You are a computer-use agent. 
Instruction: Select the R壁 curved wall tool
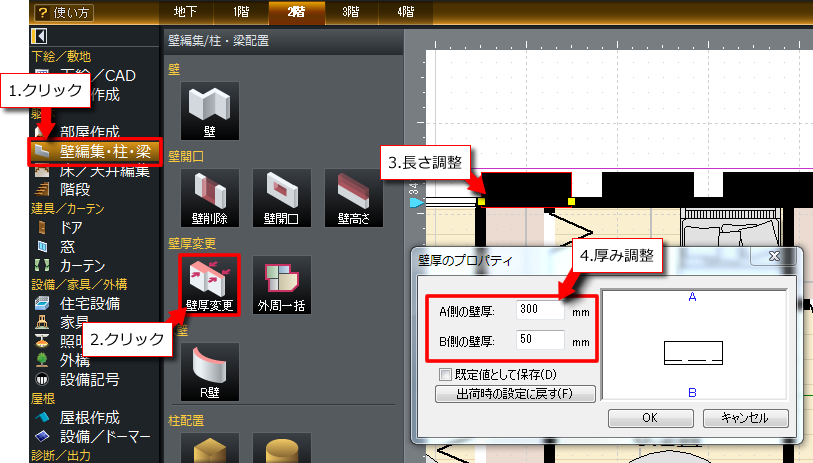pos(210,372)
